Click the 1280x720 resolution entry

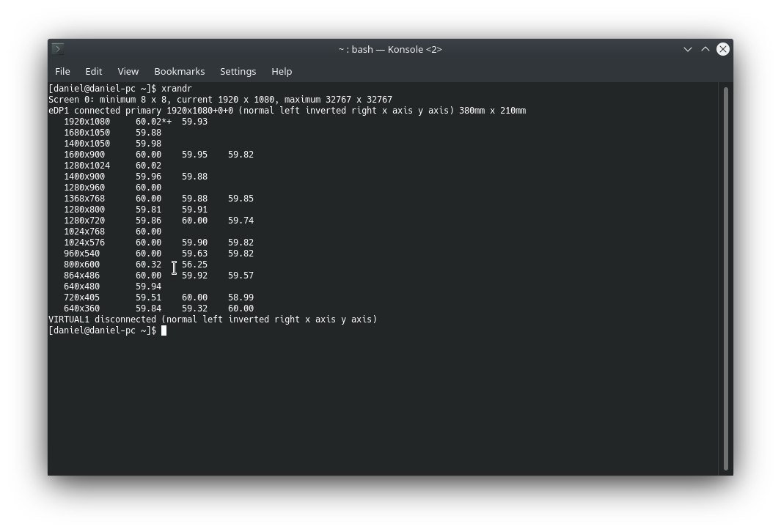[84, 221]
